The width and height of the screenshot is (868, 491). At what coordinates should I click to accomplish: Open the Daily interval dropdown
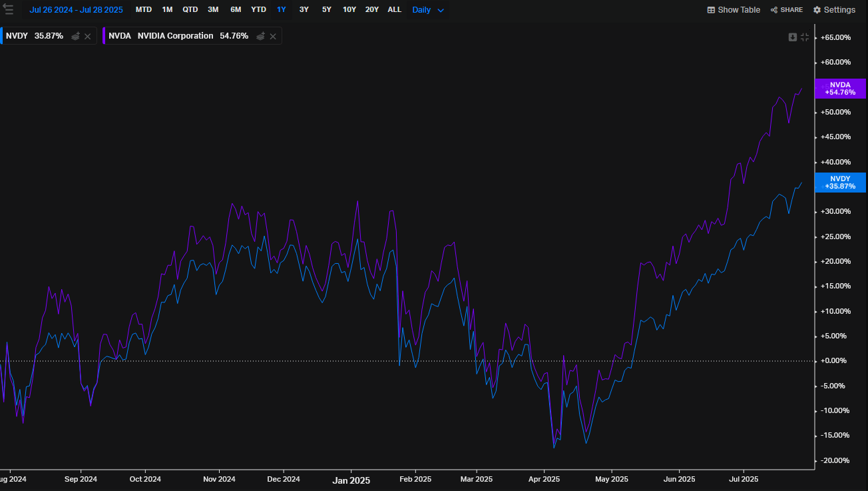[427, 9]
